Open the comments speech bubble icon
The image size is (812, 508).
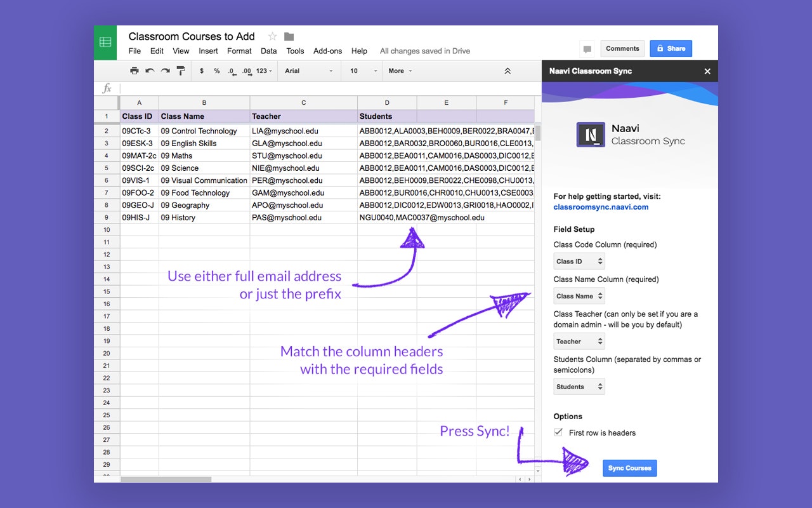pyautogui.click(x=587, y=49)
